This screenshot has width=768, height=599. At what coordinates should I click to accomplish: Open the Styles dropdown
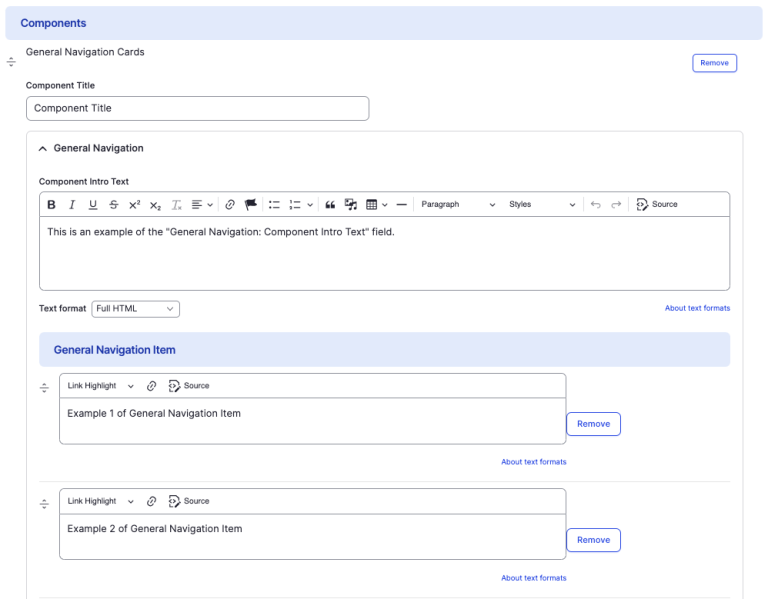tap(542, 205)
